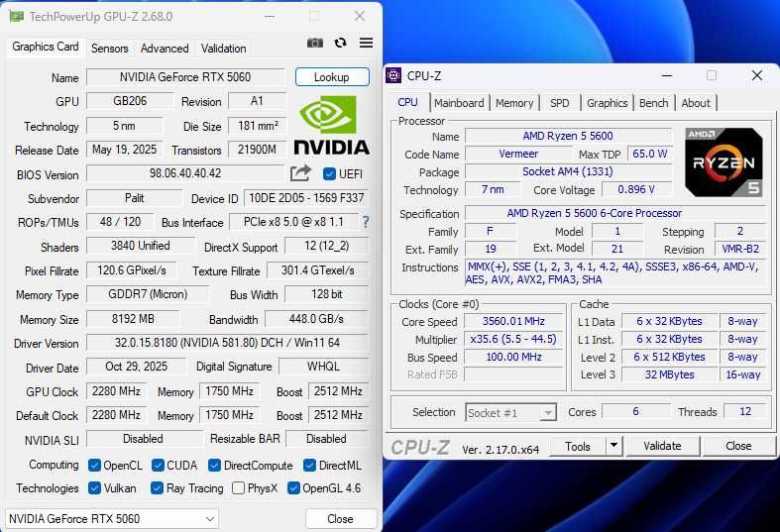This screenshot has width=780, height=532.
Task: Click the Level 3 cache value 32 MBytes
Action: pos(670,374)
